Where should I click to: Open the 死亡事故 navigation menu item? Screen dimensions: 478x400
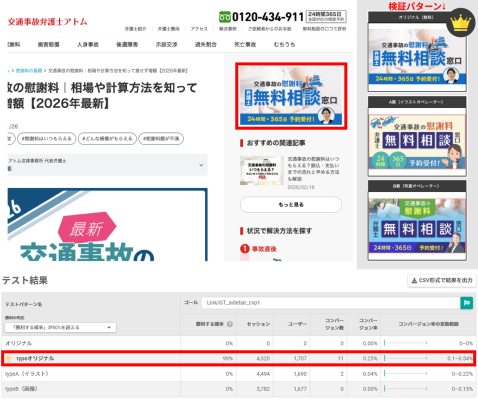tap(245, 44)
